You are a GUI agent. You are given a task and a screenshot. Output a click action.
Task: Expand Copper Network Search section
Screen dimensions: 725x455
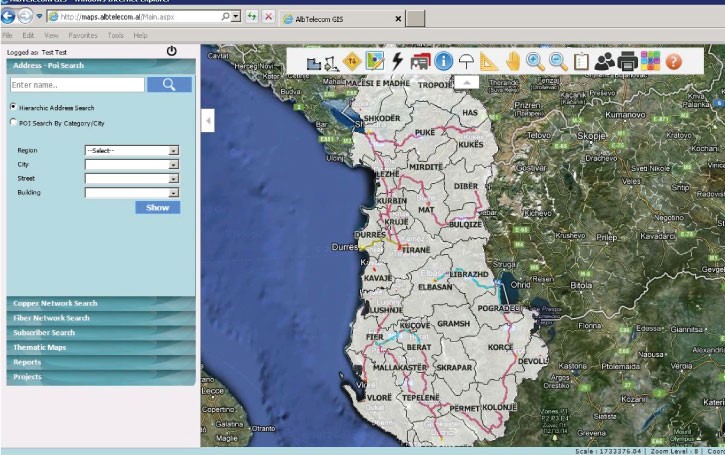click(x=101, y=303)
